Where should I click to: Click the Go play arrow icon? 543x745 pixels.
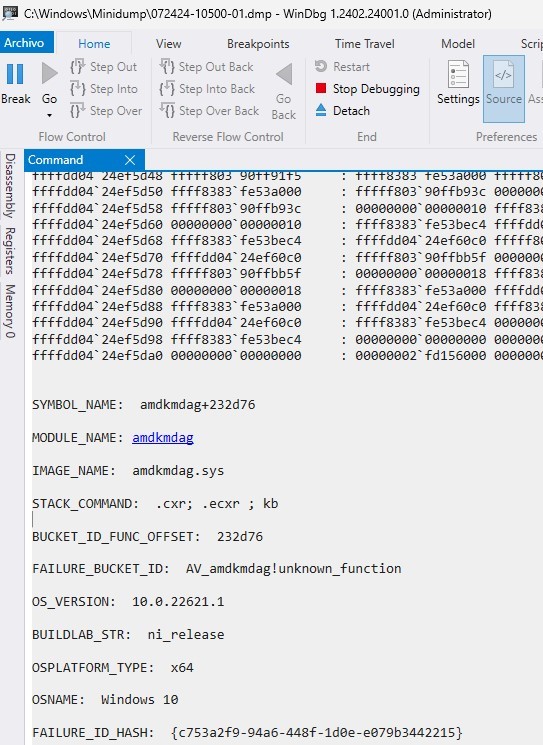[49, 74]
